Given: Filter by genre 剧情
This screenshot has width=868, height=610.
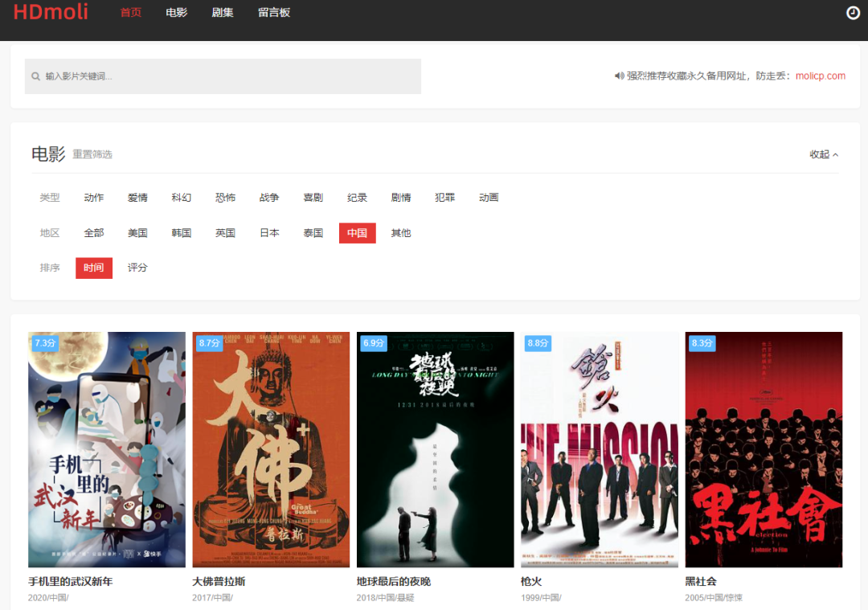Looking at the screenshot, I should pos(401,198).
